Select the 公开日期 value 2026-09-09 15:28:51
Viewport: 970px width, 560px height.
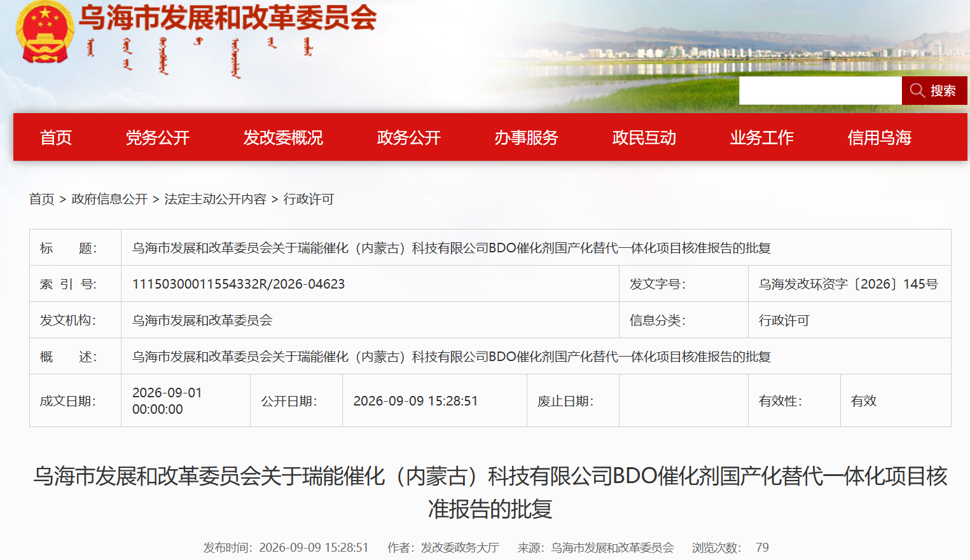(x=415, y=401)
